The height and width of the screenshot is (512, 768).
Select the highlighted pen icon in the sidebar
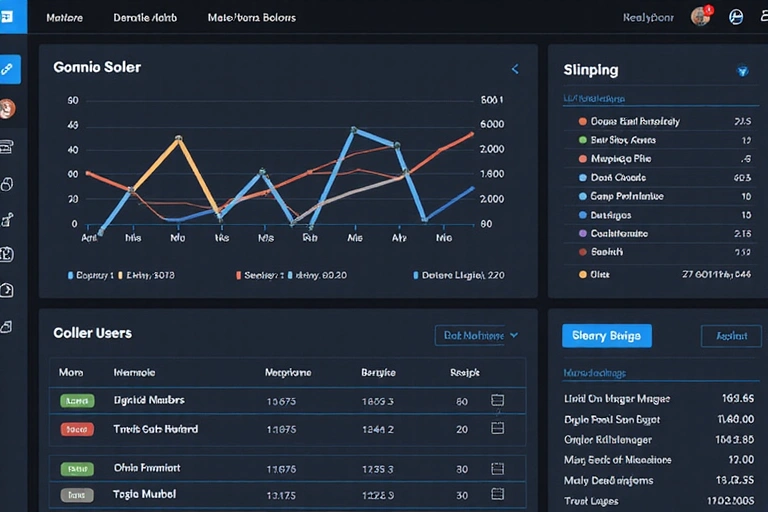point(9,69)
